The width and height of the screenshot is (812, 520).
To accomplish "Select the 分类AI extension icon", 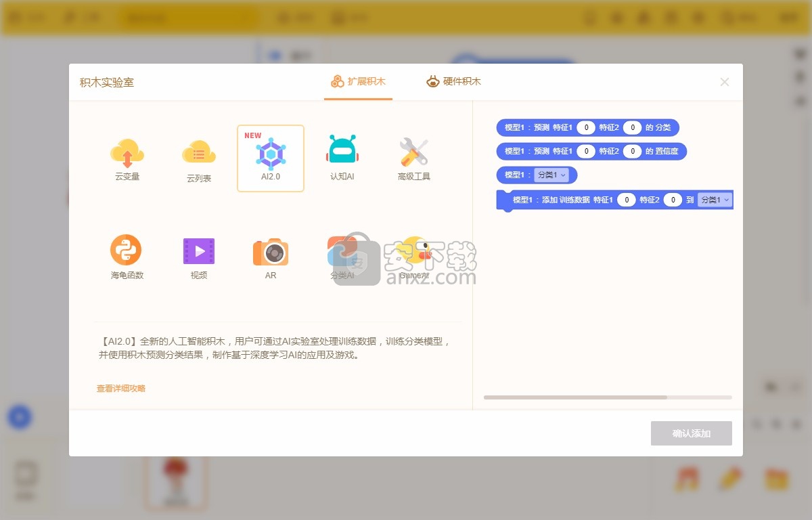I will click(342, 257).
